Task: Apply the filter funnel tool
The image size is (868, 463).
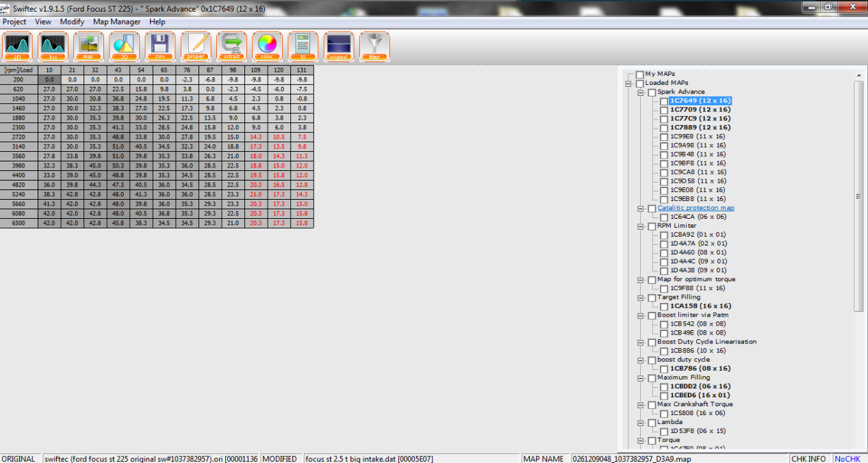Action: (374, 47)
